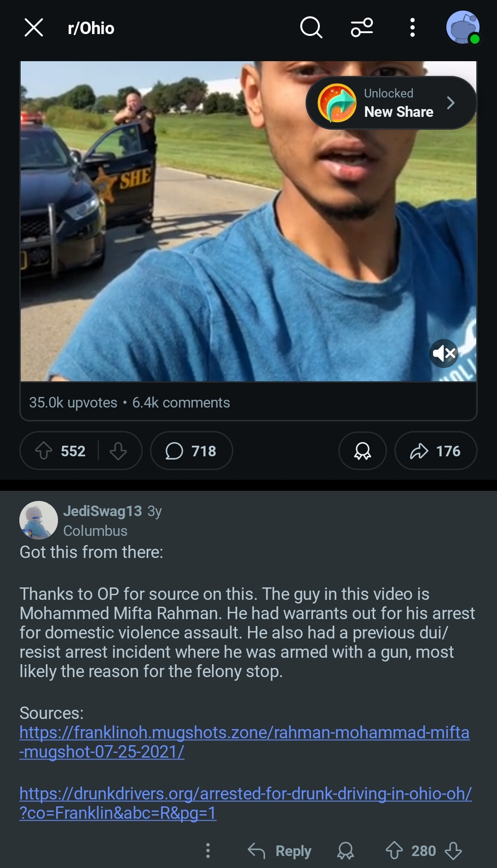Award JediSwag13's comment
Viewport: 497px width, 868px height.
[346, 851]
